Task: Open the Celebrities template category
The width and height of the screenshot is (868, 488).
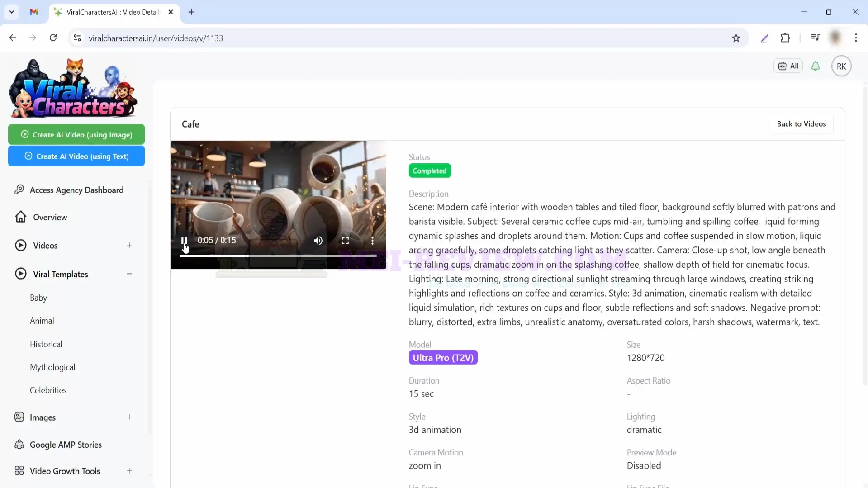Action: pyautogui.click(x=48, y=390)
